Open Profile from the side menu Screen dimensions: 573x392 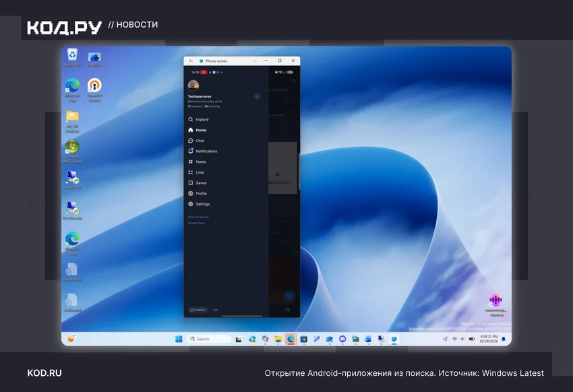pos(198,193)
